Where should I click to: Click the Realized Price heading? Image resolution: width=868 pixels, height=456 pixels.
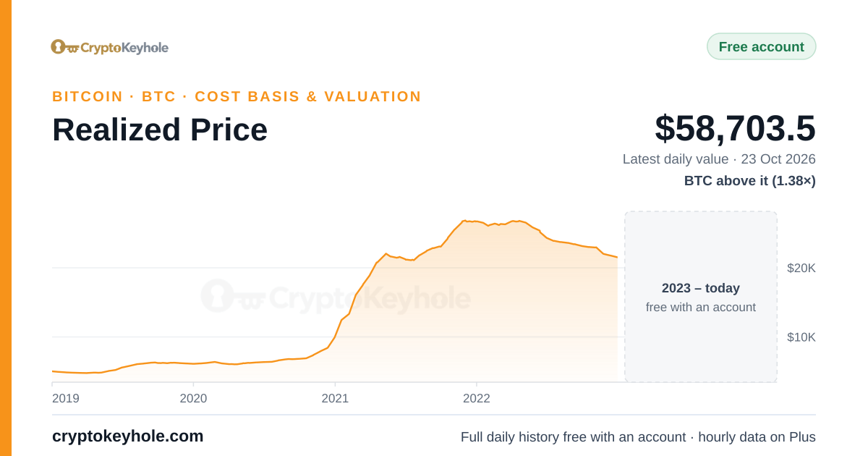click(x=160, y=130)
